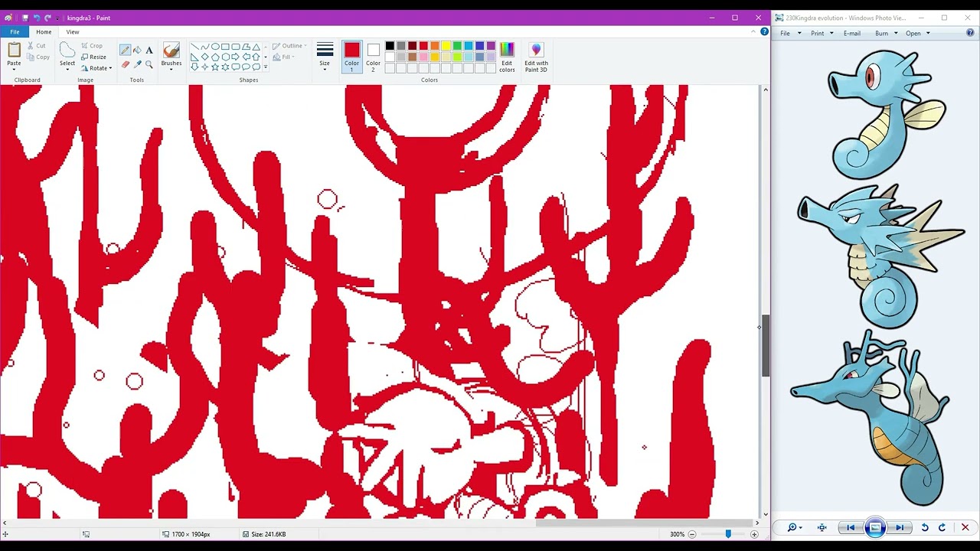Viewport: 980px width, 551px height.
Task: Select the line shape
Action: coord(194,47)
